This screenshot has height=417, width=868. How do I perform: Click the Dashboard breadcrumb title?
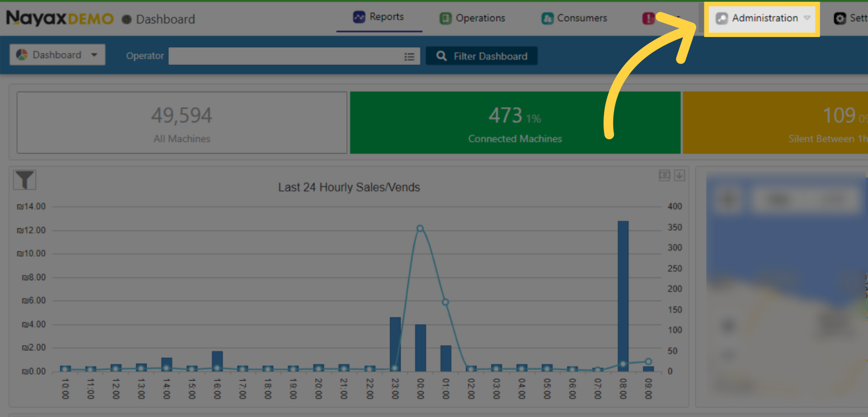pos(165,19)
